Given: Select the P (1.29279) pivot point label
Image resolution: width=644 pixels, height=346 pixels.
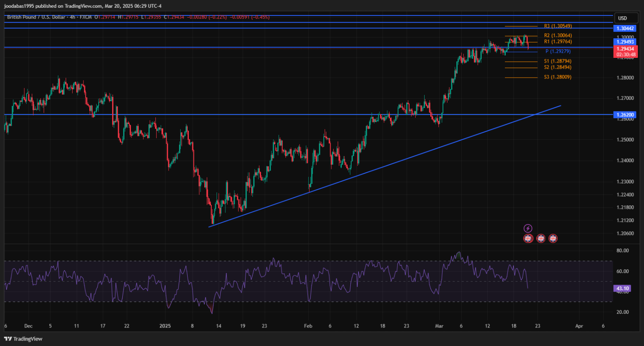Looking at the screenshot, I should coord(558,51).
